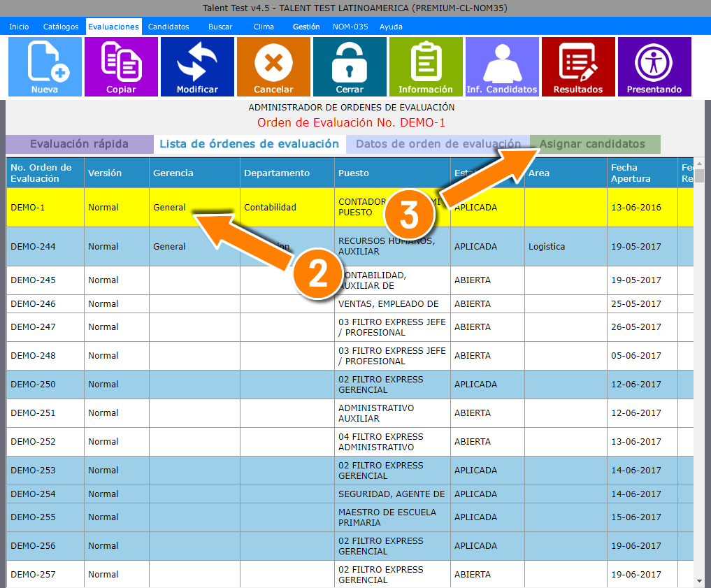Viewport: 711px width, 588px height.
Task: Switch to Evaluación rápida tab
Action: click(80, 144)
